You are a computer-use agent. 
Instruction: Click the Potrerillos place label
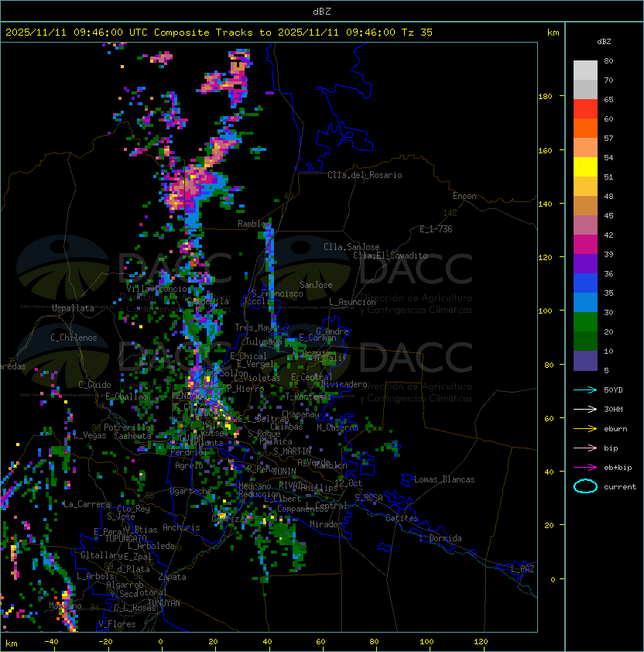(129, 427)
